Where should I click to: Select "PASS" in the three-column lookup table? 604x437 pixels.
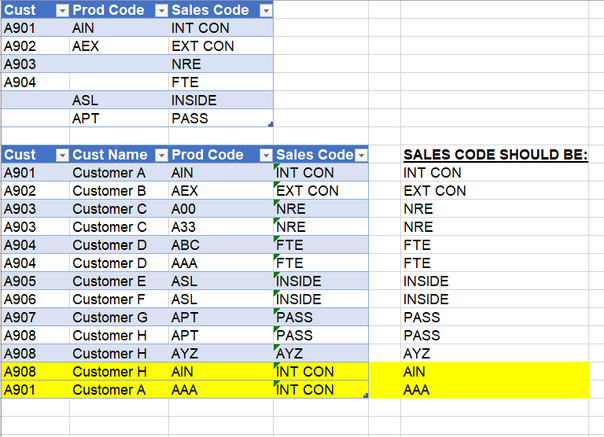pyautogui.click(x=221, y=118)
